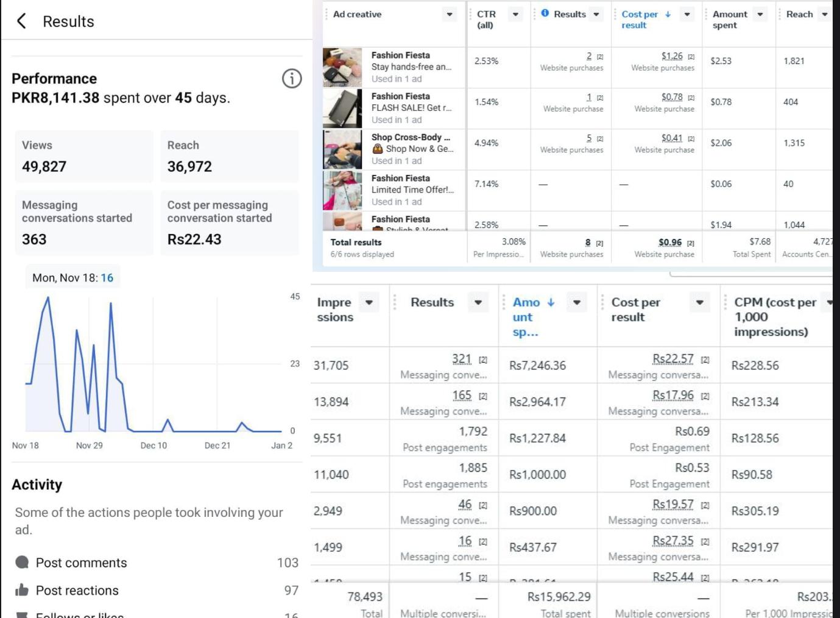Open ad thumbnail for Stay hands-free creative

click(x=342, y=67)
